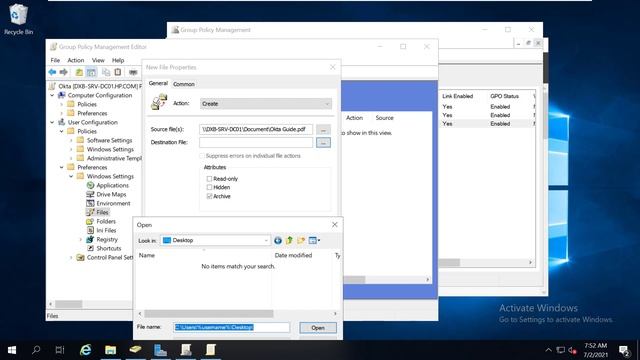Expand Software Settings under User Policies
The image size is (640, 360).
(x=71, y=140)
